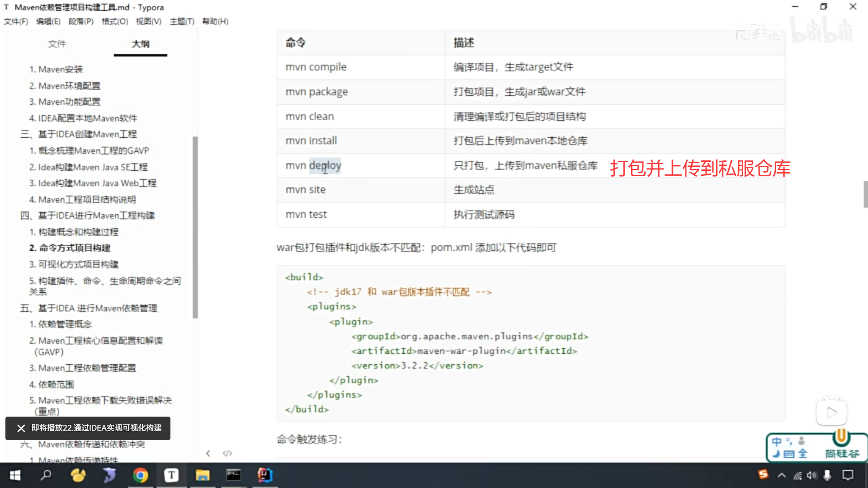Open File Explorer from taskbar

point(202,475)
